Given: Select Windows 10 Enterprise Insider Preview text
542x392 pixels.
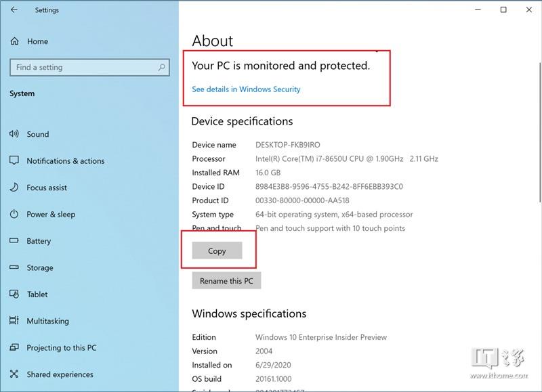Looking at the screenshot, I should [321, 337].
